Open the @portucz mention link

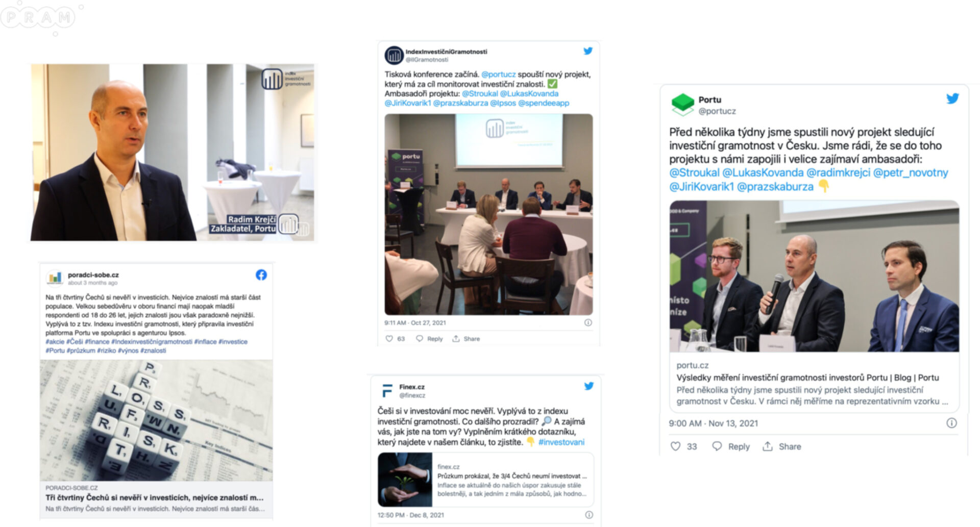(x=499, y=74)
